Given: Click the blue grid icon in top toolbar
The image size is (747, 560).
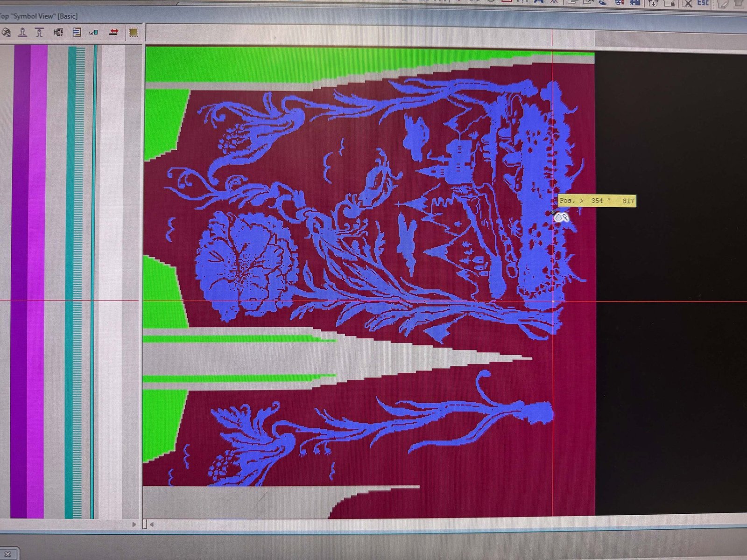Looking at the screenshot, I should tap(635, 2).
